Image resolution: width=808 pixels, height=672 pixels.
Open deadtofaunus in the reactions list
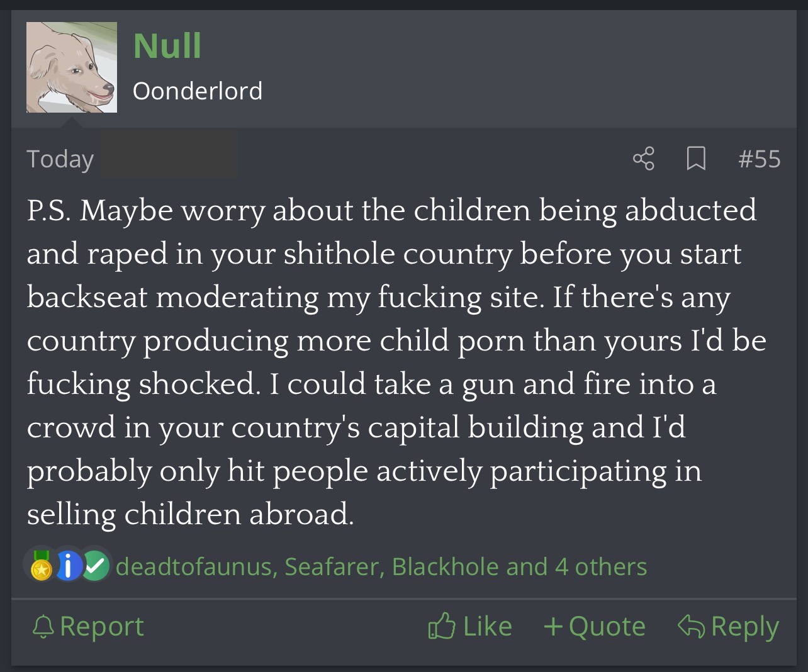193,567
